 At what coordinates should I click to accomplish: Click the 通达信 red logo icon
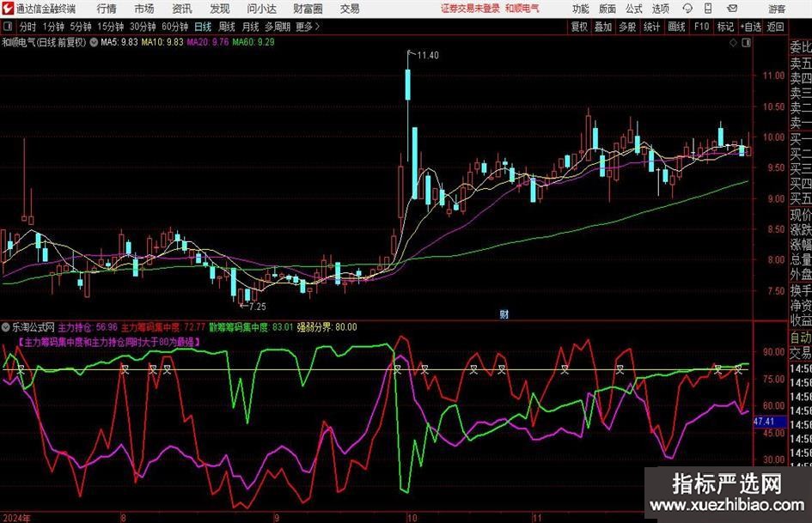8,9
